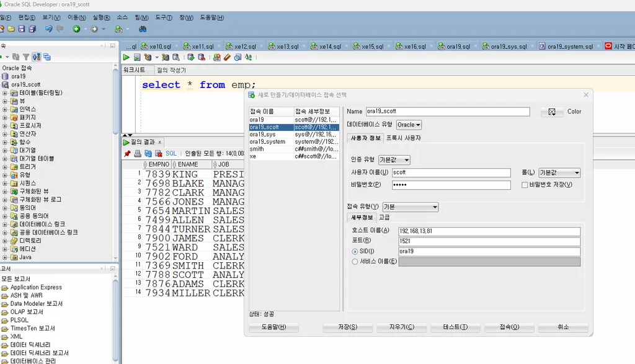635x364 pixels.
Task: Switch to the 프록시 사용자 tab
Action: [403, 138]
